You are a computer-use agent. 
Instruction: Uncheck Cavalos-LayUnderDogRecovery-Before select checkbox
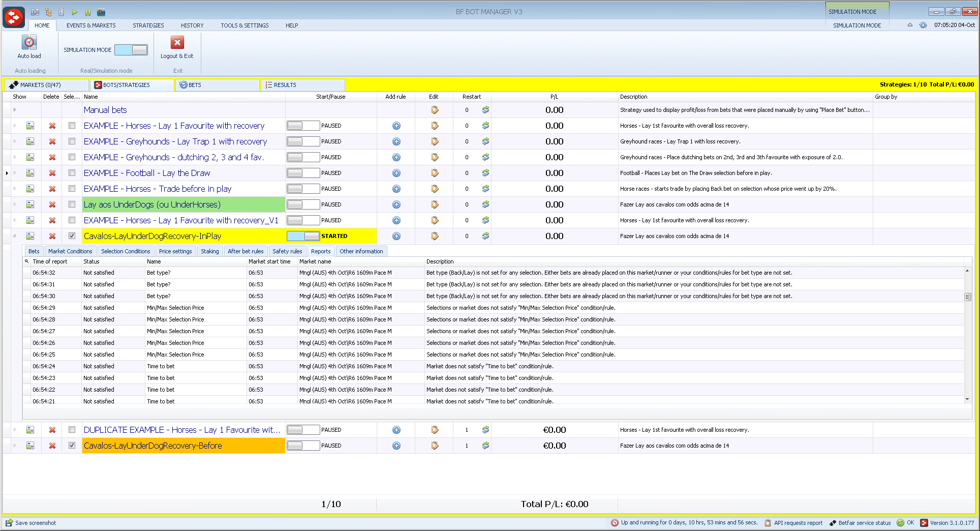coord(72,446)
